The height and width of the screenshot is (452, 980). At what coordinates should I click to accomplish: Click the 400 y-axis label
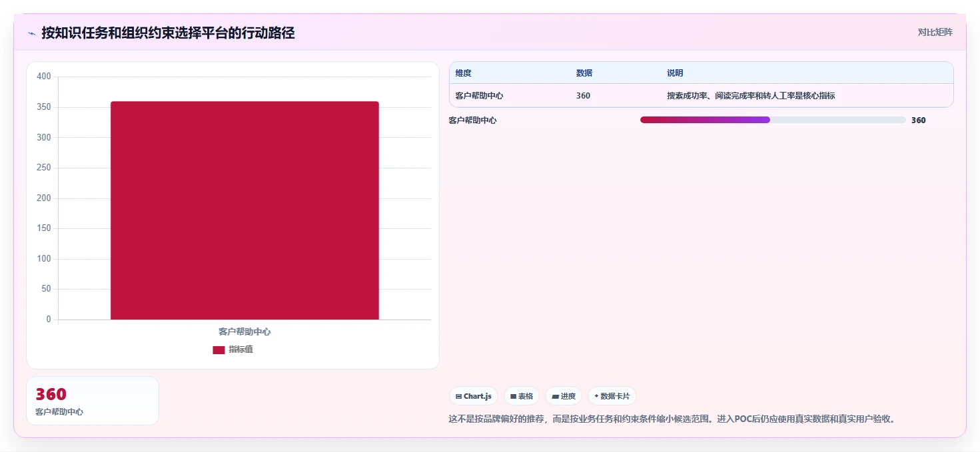tap(44, 77)
